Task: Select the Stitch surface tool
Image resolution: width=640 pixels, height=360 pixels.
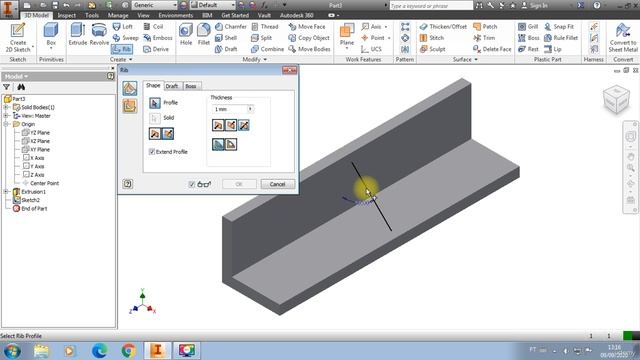Action: 432,38
